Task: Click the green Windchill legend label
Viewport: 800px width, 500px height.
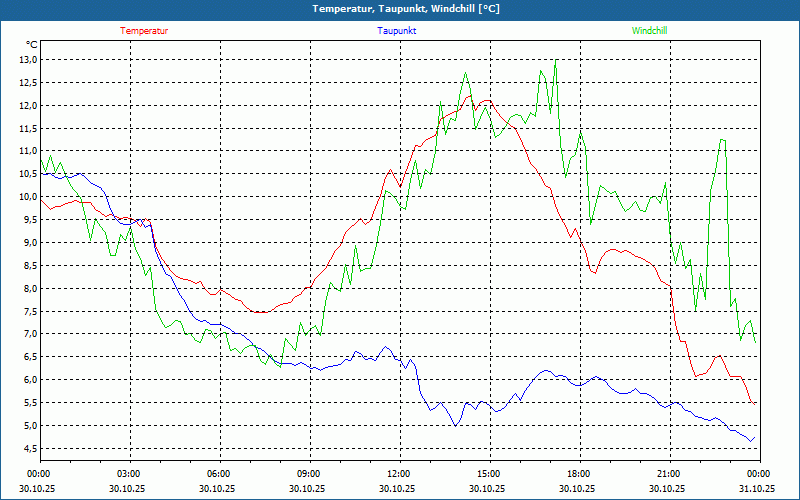Action: [x=649, y=31]
